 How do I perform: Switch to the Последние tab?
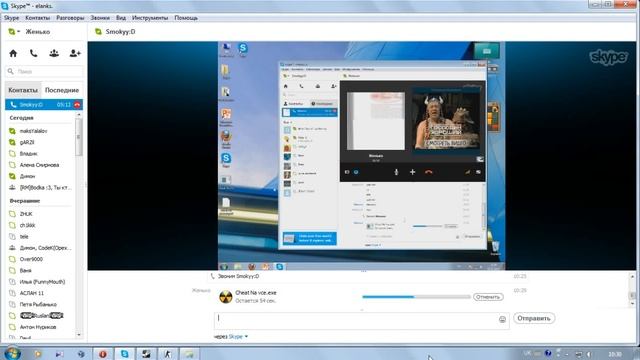tap(62, 90)
